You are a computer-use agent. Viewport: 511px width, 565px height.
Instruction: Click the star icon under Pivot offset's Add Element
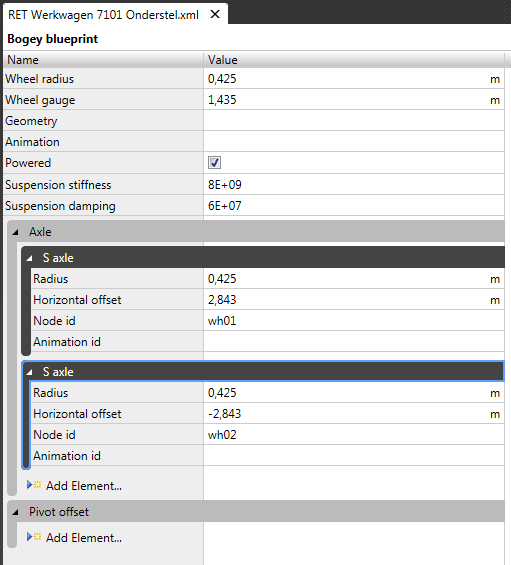pyautogui.click(x=37, y=537)
